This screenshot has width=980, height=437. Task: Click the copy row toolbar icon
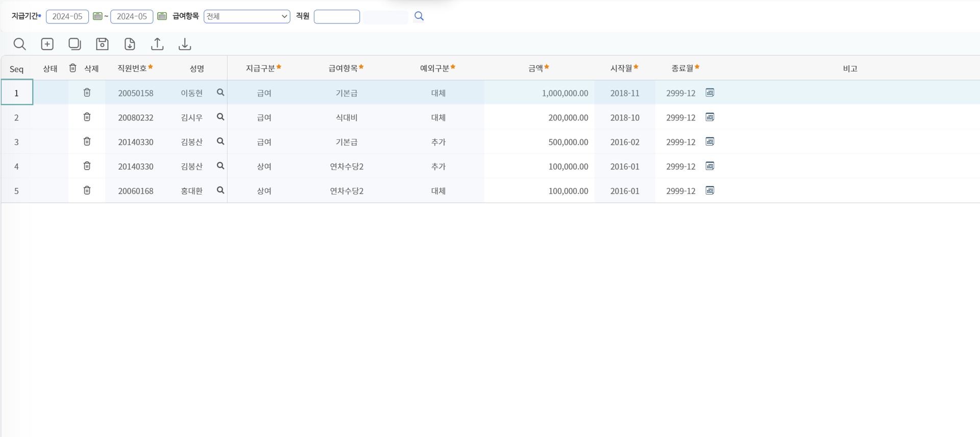[x=75, y=44]
